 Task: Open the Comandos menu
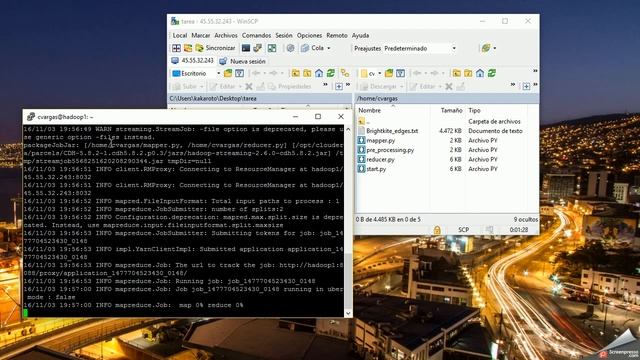point(256,36)
